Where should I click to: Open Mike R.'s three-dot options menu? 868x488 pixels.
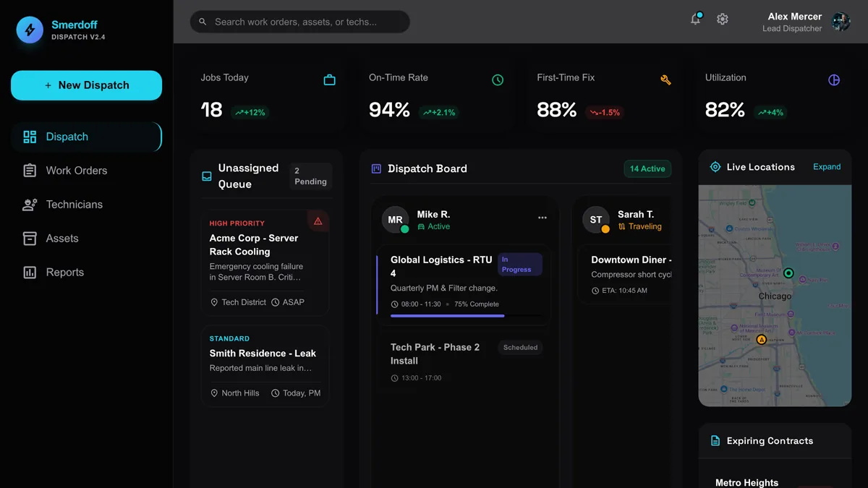542,218
